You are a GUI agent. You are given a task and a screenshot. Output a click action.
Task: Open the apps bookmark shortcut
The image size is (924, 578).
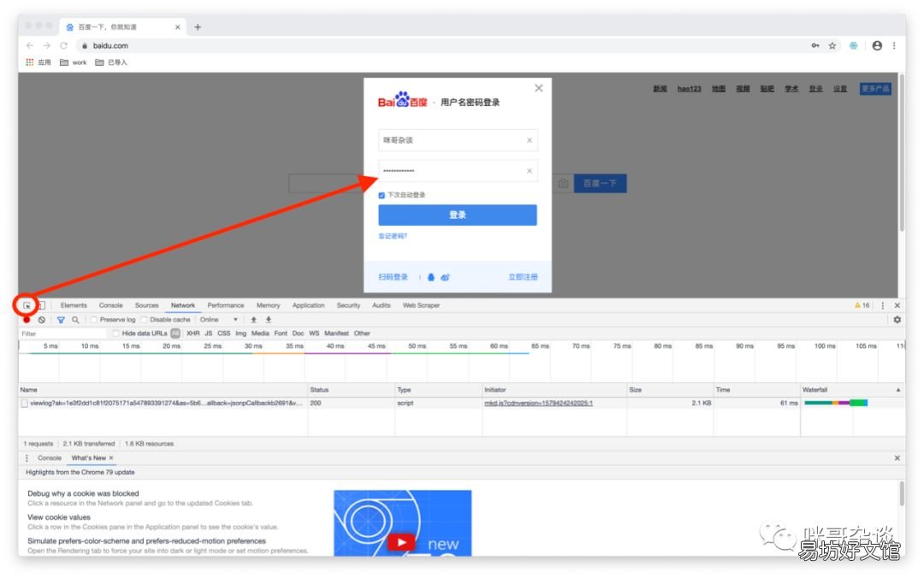tap(38, 62)
